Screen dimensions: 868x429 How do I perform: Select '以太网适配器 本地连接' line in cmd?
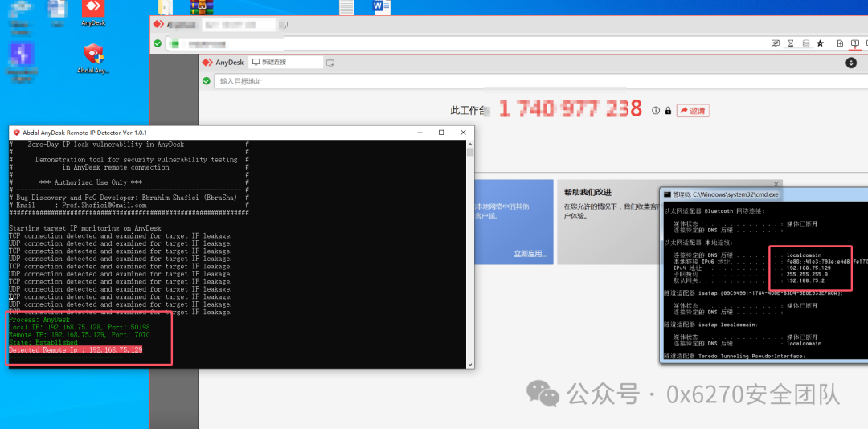tap(698, 243)
